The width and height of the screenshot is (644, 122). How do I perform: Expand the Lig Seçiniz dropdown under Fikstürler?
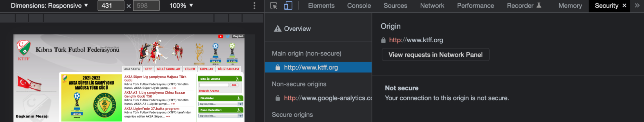[220, 104]
